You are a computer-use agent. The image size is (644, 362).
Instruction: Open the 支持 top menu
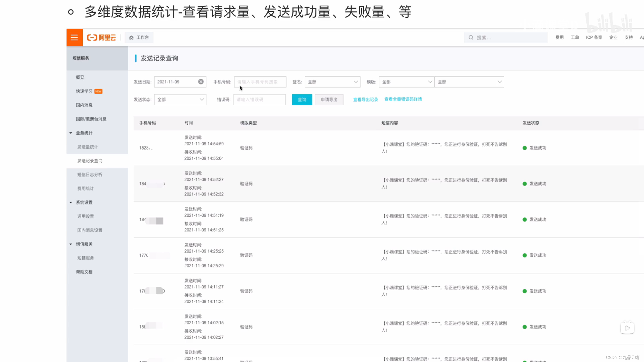click(629, 37)
